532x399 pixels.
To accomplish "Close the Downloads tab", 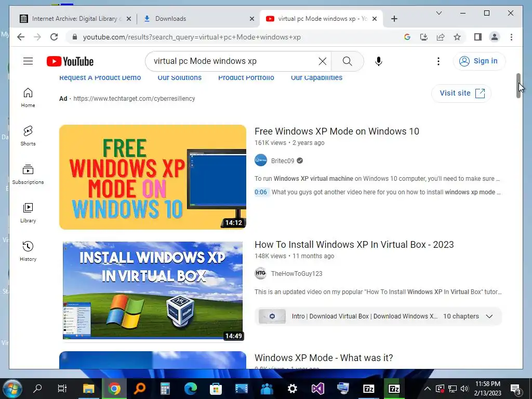I will click(252, 19).
